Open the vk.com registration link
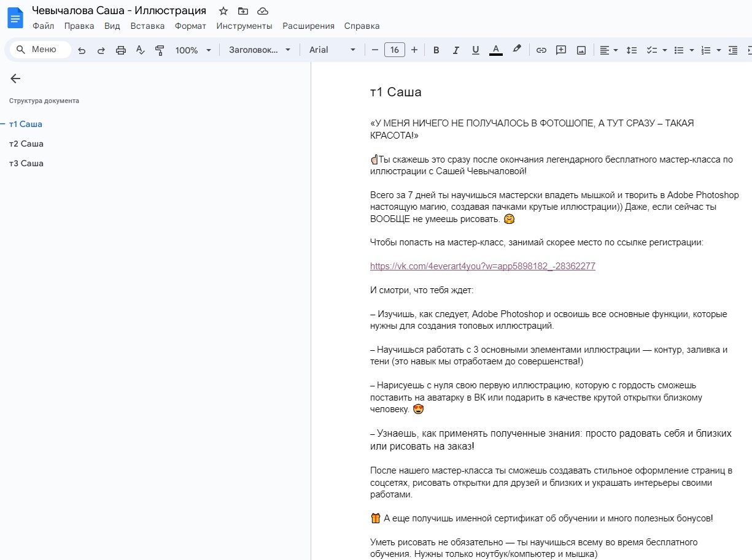 coord(483,266)
